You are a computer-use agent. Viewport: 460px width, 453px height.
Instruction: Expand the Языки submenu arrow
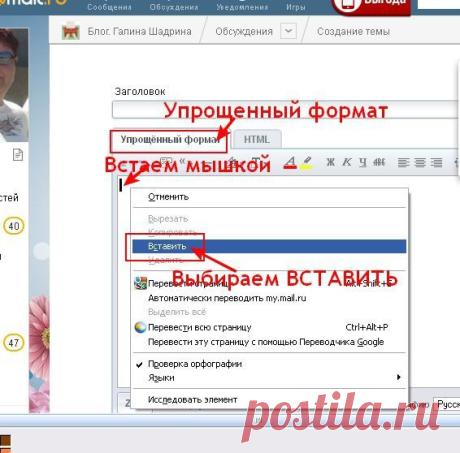(398, 377)
